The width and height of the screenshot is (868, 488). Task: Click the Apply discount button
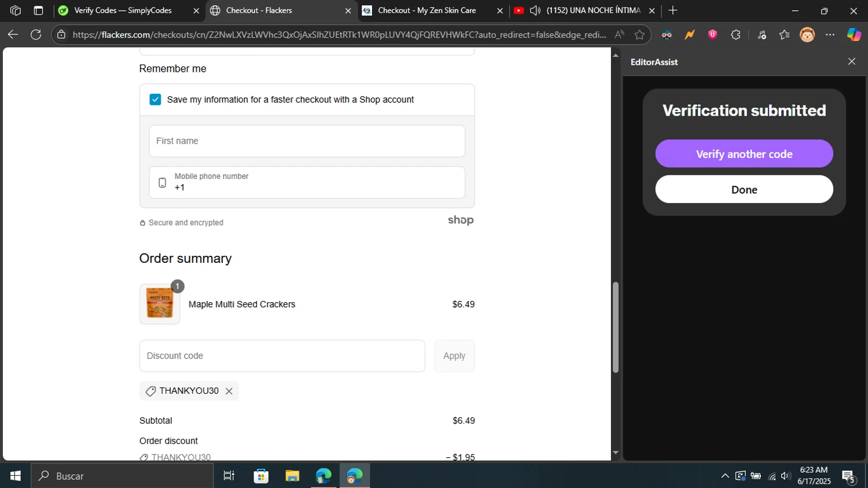pos(454,356)
